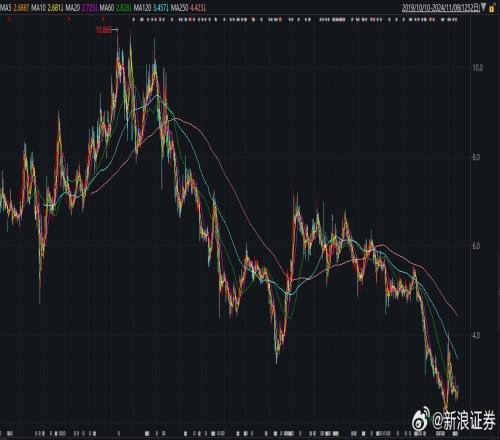Click the MA250 indicator label
This screenshot has width=500, height=440.
pos(179,7)
